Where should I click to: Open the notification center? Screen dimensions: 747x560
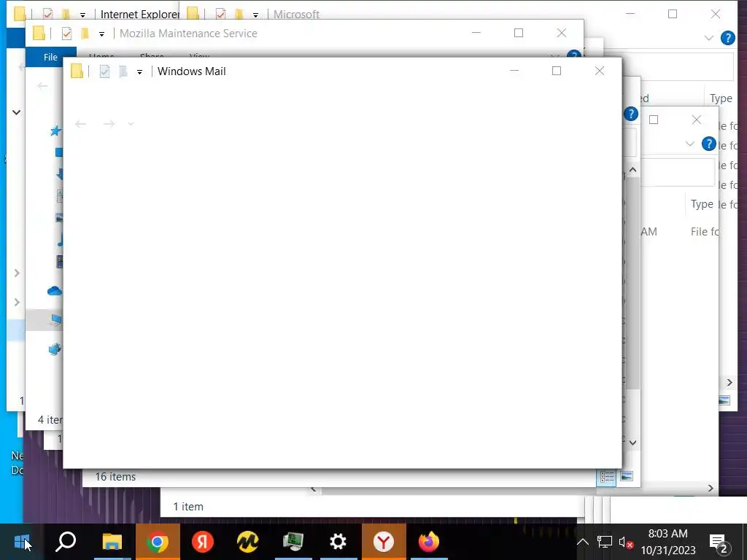[719, 542]
